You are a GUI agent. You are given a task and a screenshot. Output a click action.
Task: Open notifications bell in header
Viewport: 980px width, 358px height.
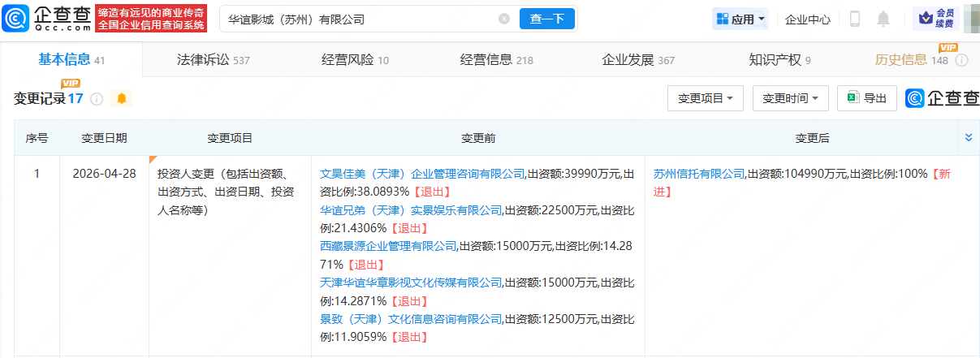click(883, 19)
